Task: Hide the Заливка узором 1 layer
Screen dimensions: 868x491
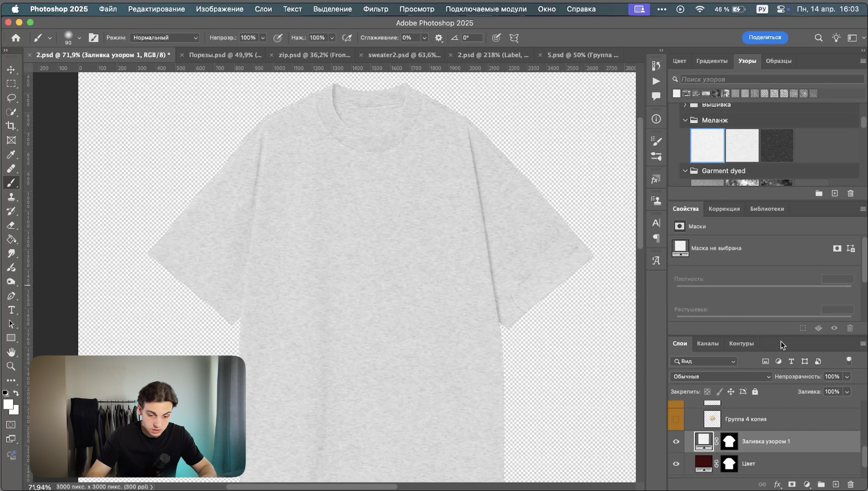Action: tap(676, 441)
